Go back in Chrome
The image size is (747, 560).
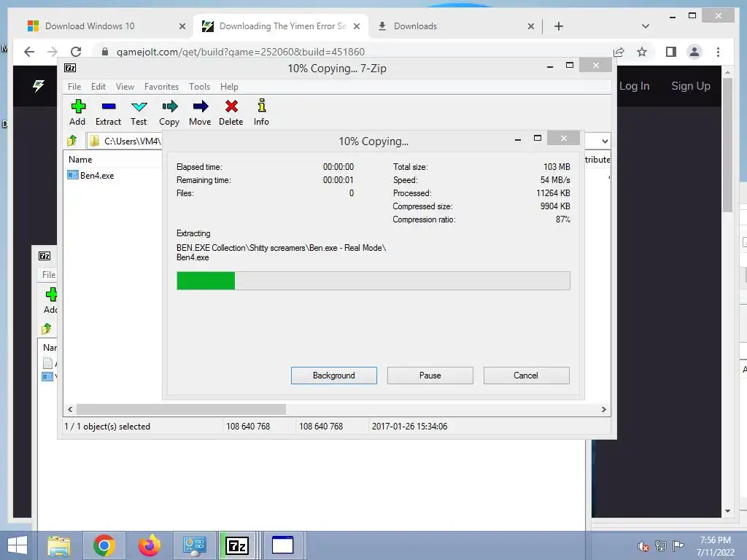tap(29, 52)
